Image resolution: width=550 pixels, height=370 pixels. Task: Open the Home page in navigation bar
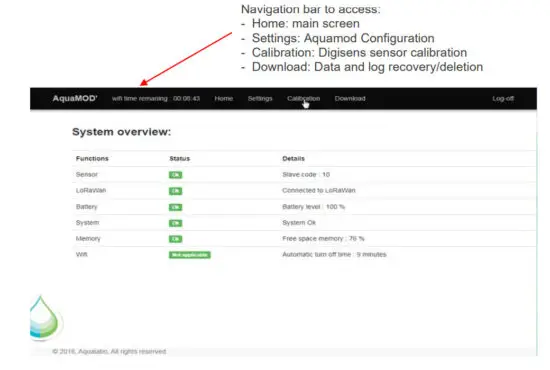tap(223, 99)
